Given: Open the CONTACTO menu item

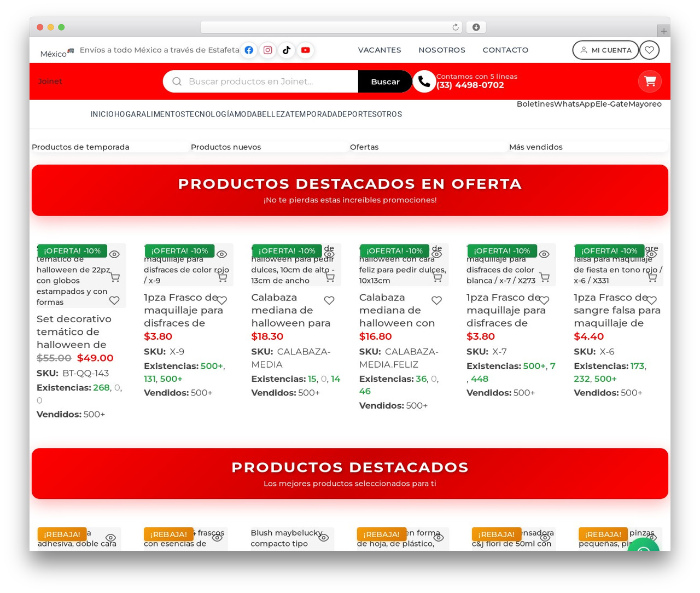Looking at the screenshot, I should [505, 50].
